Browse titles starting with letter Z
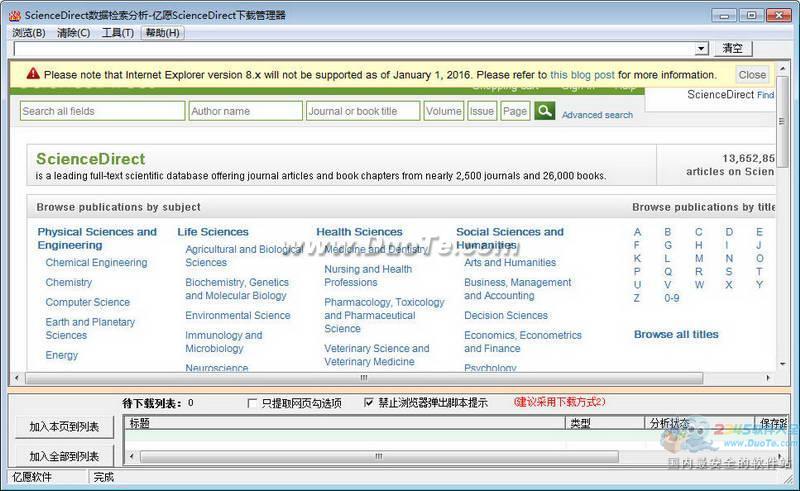The height and width of the screenshot is (491, 800). tap(637, 298)
